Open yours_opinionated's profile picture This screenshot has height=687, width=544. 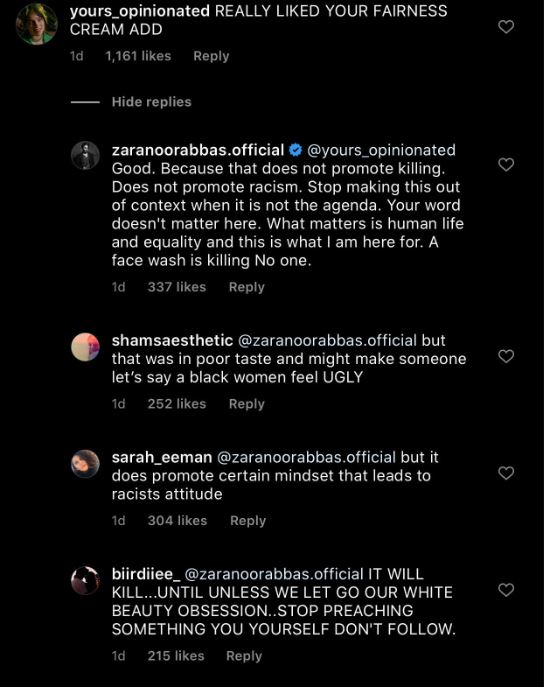[x=36, y=24]
